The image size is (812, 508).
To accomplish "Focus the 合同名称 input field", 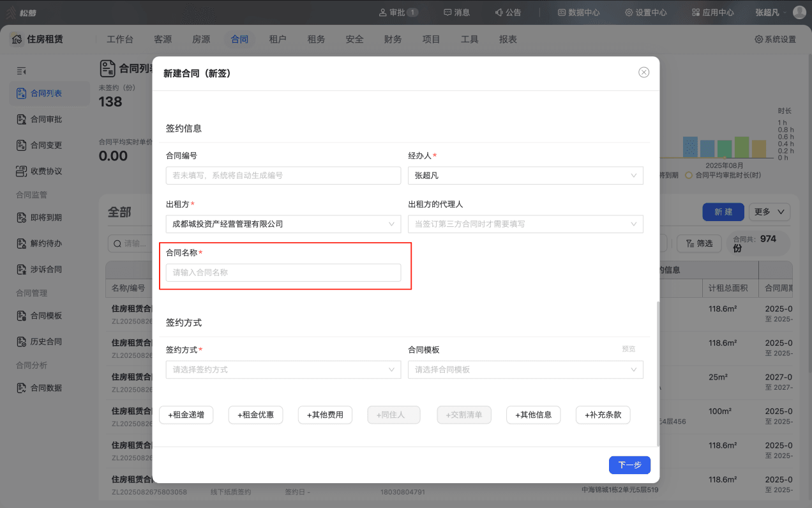I will coord(283,272).
